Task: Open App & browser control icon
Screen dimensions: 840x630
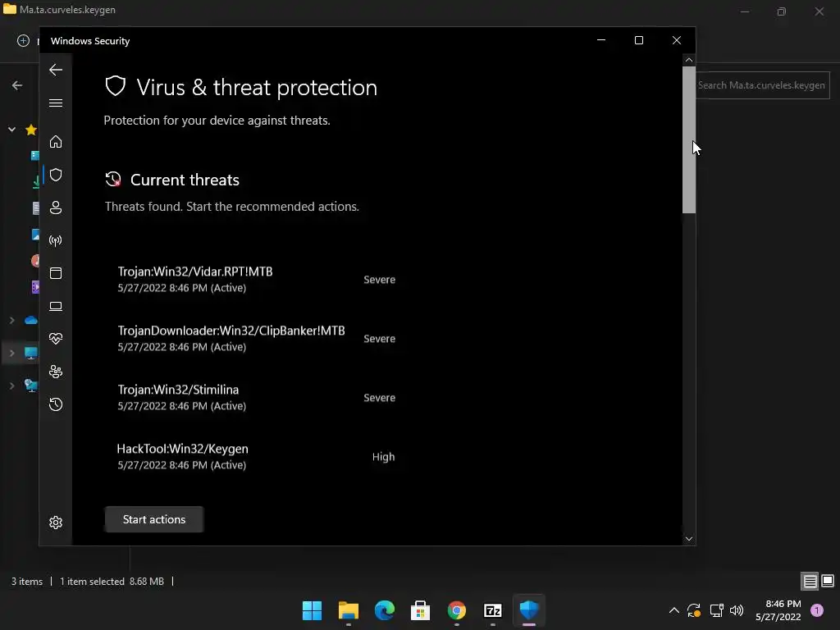Action: [x=56, y=273]
